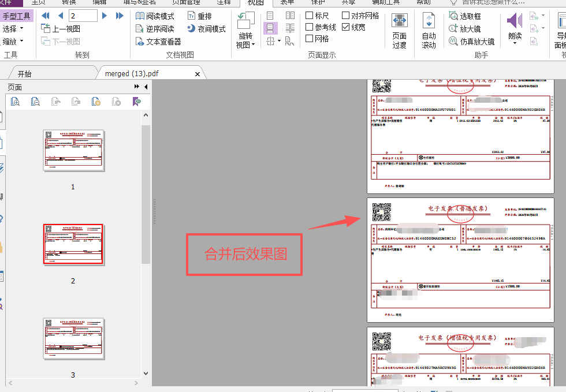566x392 pixels.
Task: Jump to the last page arrow
Action: [x=120, y=16]
